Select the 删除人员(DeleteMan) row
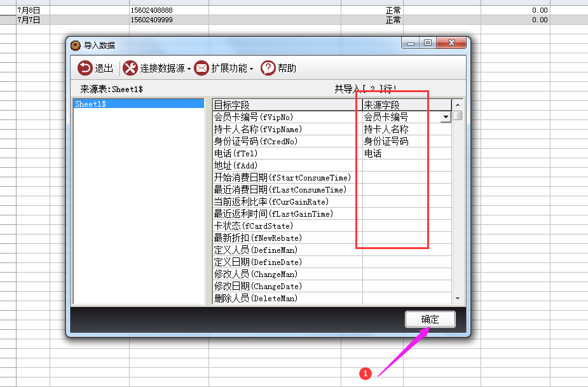 pyautogui.click(x=287, y=298)
